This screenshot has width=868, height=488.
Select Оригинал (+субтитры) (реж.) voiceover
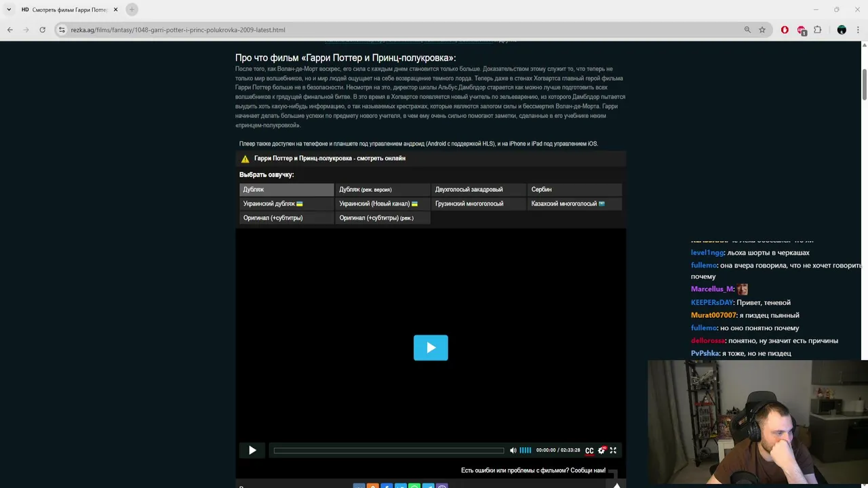tap(382, 218)
